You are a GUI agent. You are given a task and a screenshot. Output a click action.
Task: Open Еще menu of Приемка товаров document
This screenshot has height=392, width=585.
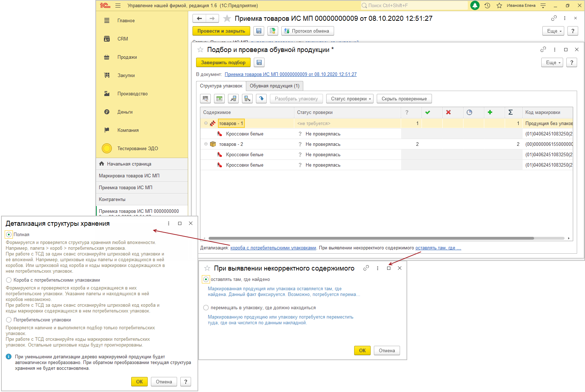coord(553,31)
